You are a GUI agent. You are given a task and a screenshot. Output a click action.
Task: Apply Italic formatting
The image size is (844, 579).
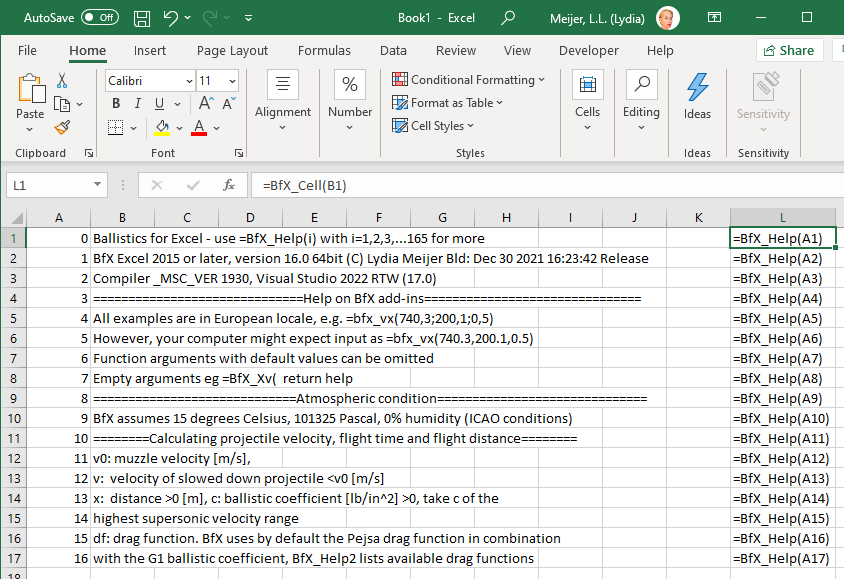coord(138,103)
